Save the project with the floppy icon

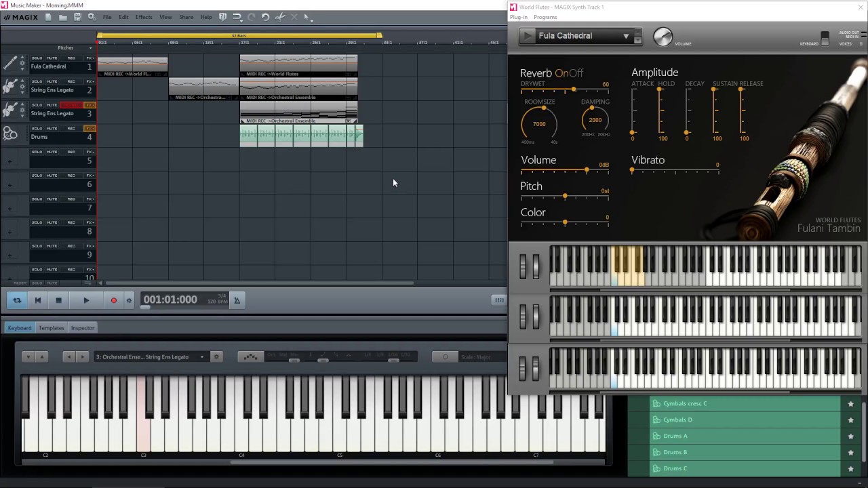[77, 17]
